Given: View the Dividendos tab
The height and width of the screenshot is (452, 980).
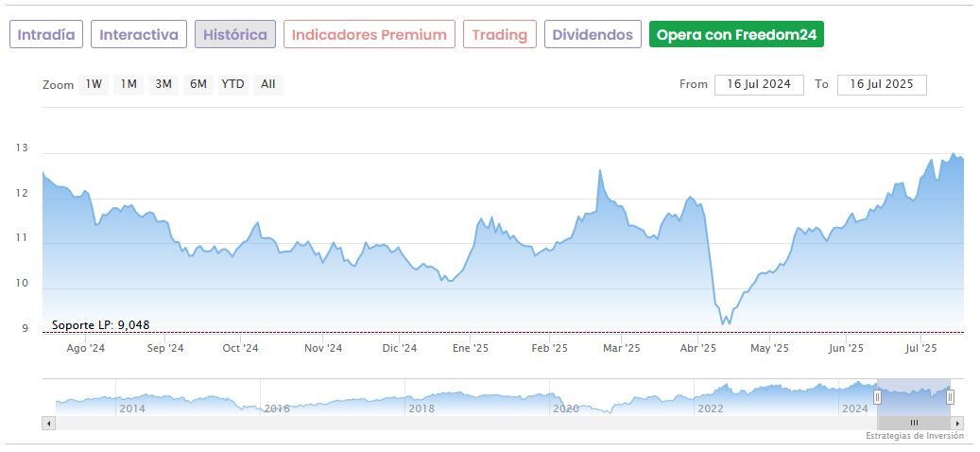Looking at the screenshot, I should click(593, 35).
